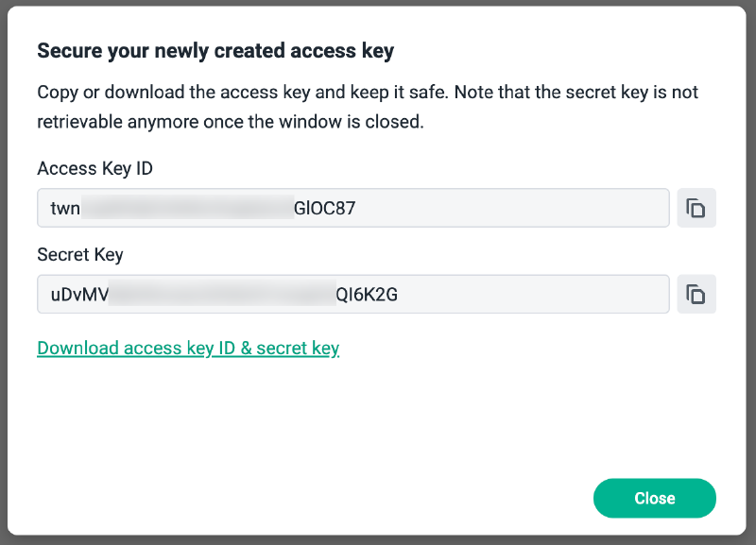Select the field starting with uDvMV
Screen dimensions: 756x545
click(x=352, y=294)
